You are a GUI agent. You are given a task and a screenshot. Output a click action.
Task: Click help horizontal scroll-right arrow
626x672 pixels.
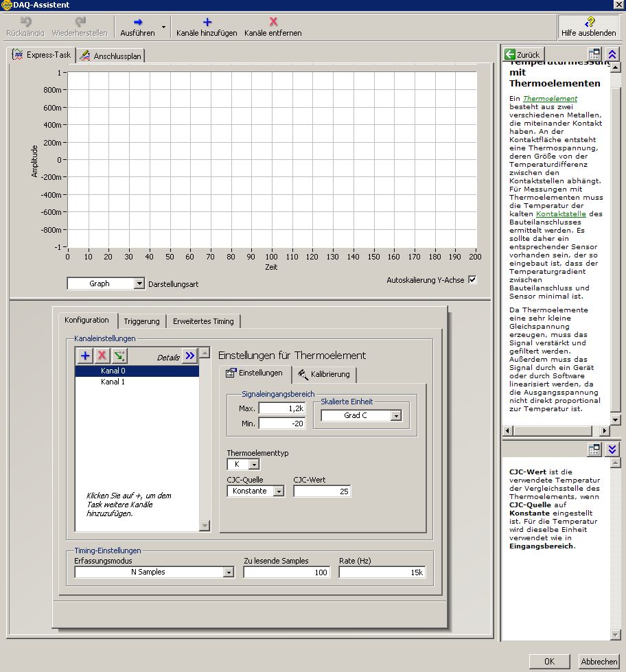605,430
